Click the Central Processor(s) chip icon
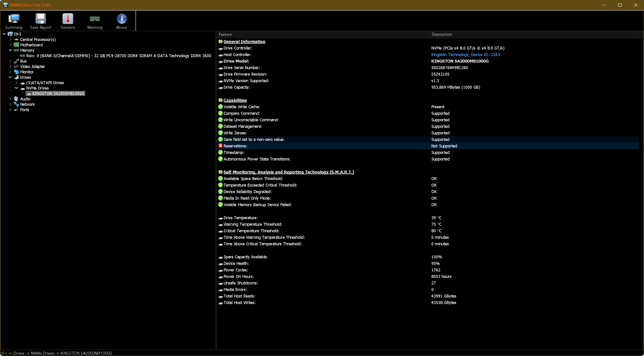644x356 pixels. coord(16,40)
